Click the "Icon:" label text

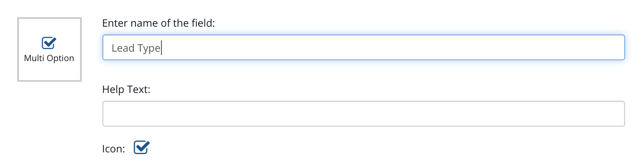tap(114, 149)
